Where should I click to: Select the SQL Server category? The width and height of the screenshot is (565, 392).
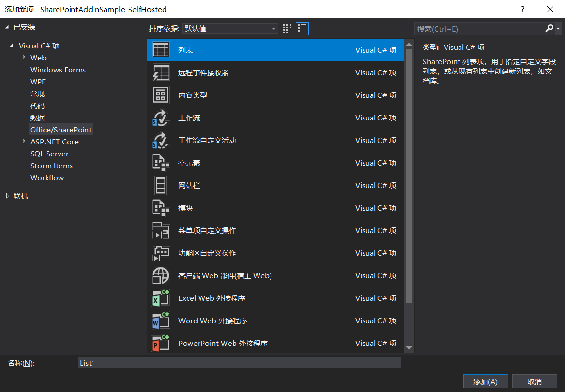(x=49, y=154)
